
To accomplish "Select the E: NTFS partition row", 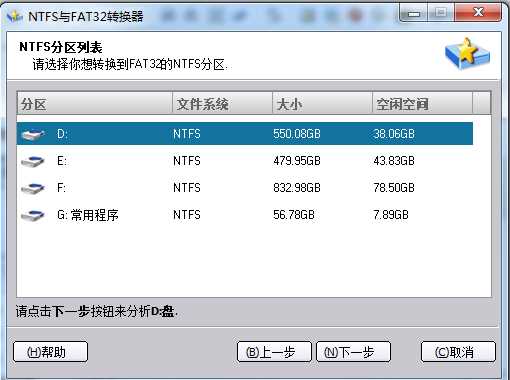I will (245, 161).
